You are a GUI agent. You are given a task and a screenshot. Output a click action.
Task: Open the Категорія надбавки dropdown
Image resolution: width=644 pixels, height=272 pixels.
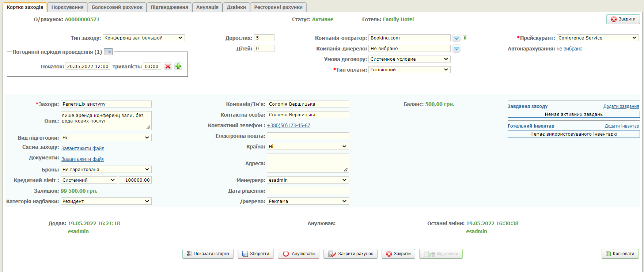tap(106, 201)
